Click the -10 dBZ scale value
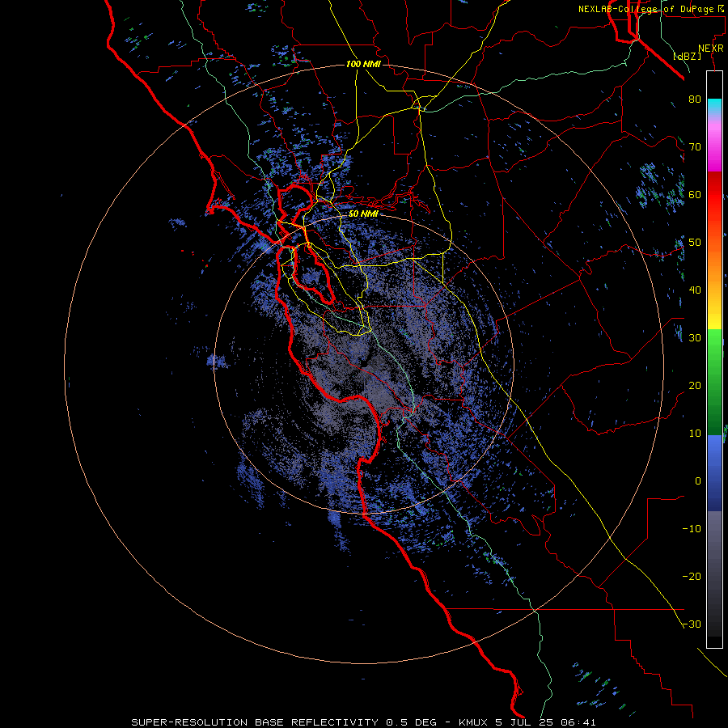Screen dimensions: 728x728 pos(692,529)
